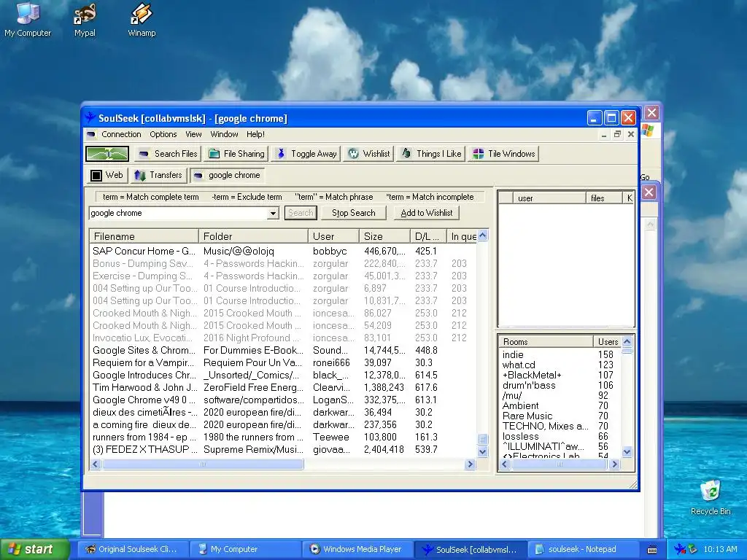Select the google chrome search tab

[228, 175]
